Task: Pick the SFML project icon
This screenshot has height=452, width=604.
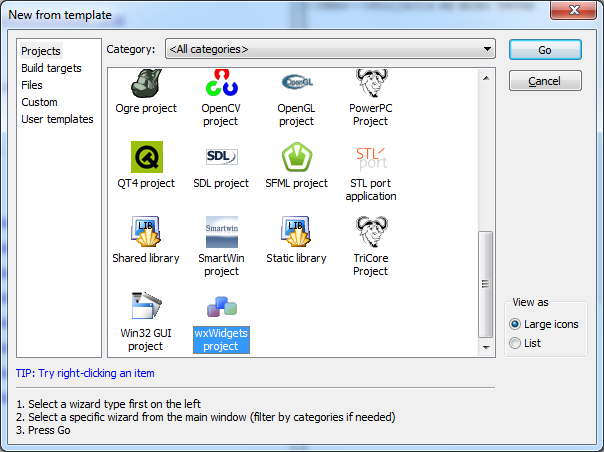Action: pos(297,157)
